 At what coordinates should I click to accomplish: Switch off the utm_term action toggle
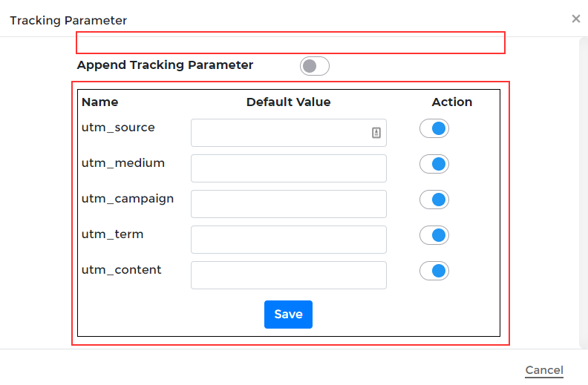[x=434, y=235]
